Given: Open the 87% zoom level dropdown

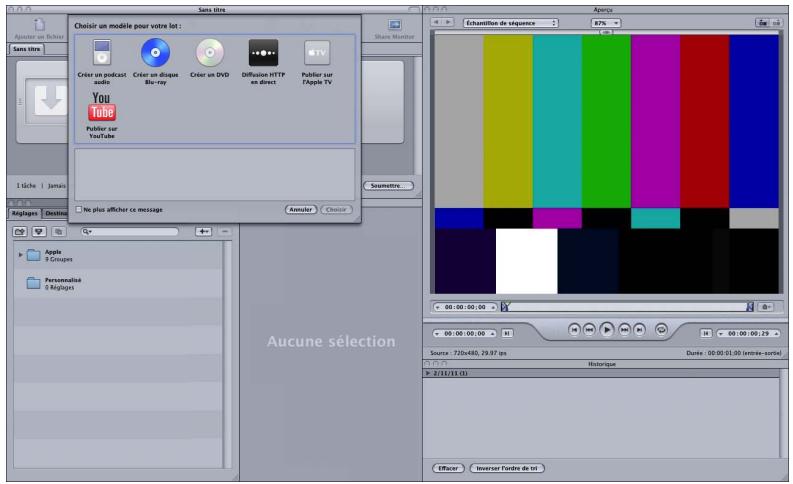Looking at the screenshot, I should coord(606,22).
